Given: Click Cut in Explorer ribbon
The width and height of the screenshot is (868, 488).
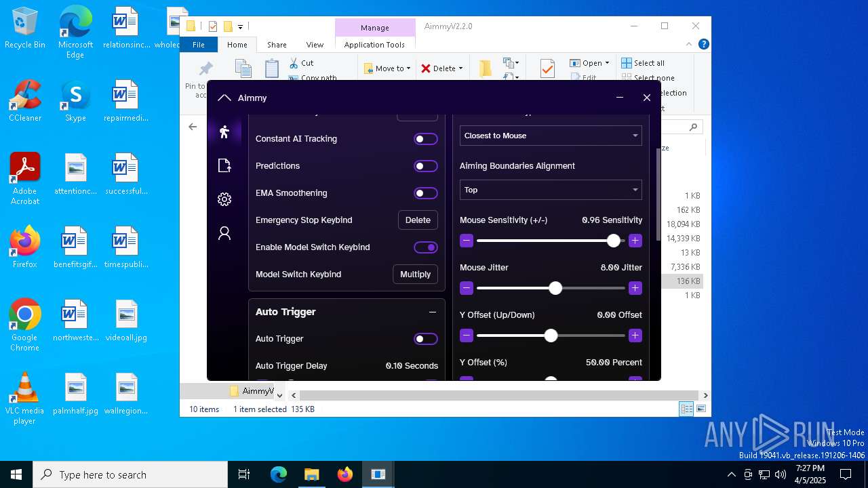Looking at the screenshot, I should pos(301,63).
